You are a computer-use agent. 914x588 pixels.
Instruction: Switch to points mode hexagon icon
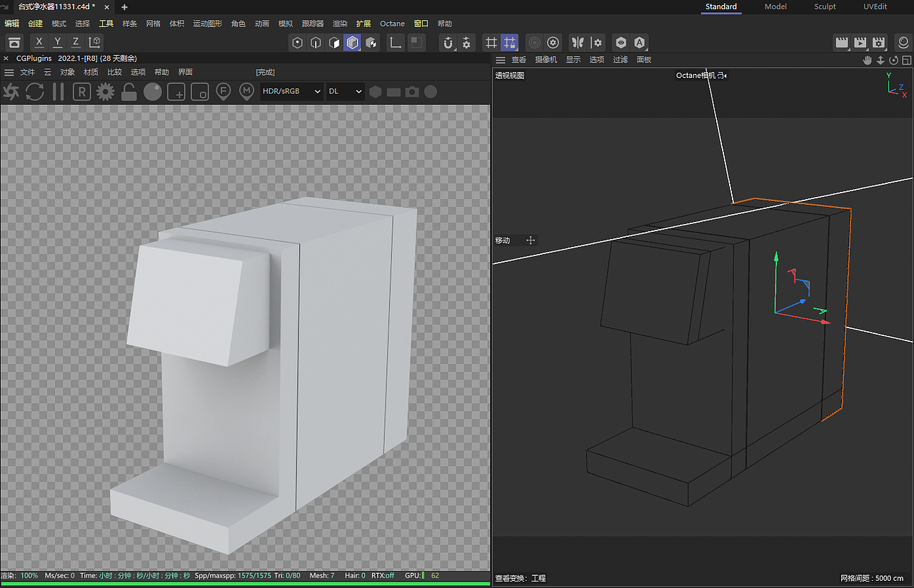tap(298, 43)
